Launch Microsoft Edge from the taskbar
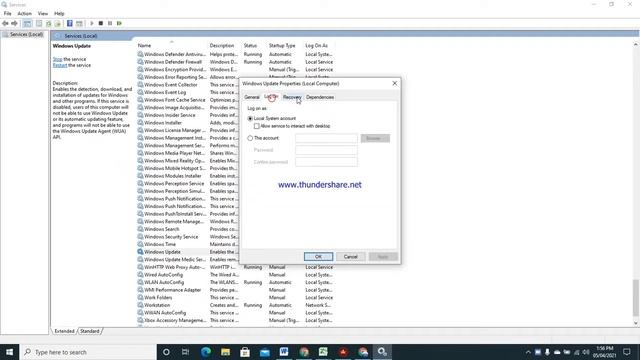The width and height of the screenshot is (640, 360). click(206, 352)
